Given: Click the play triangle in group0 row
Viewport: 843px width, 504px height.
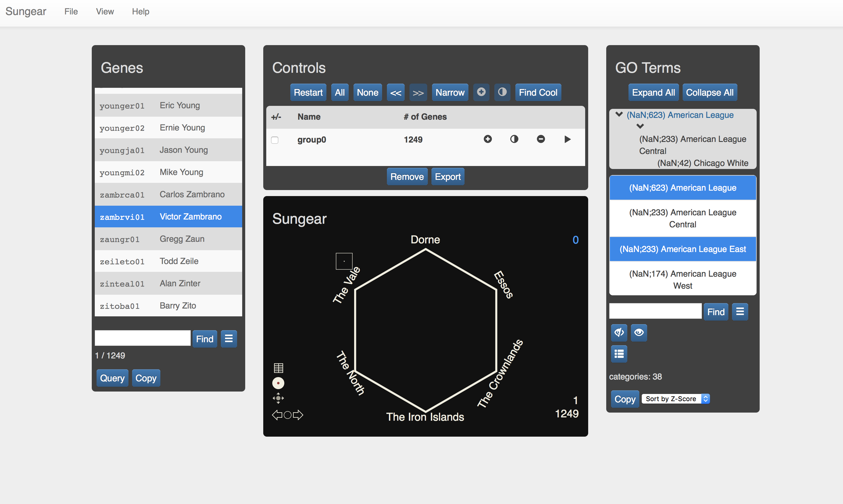Looking at the screenshot, I should 567,139.
